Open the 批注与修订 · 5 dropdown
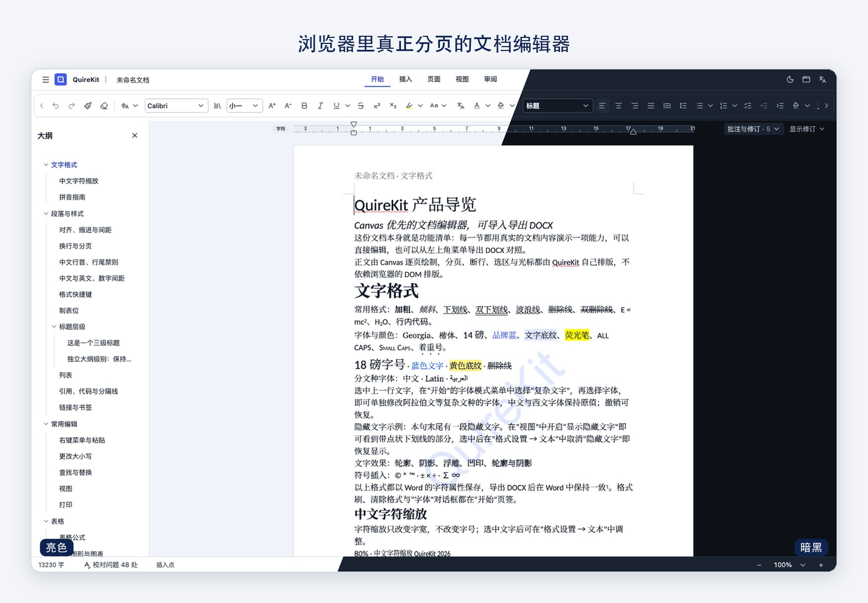Screen dimensions: 868x603 [x=753, y=129]
